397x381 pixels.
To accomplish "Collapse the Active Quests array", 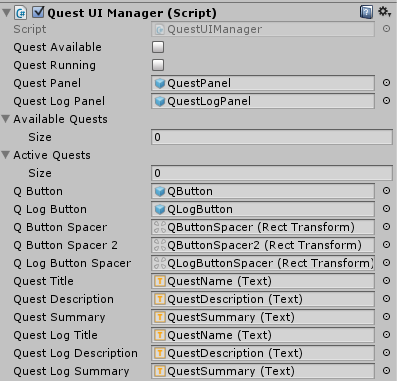I will coord(6,155).
